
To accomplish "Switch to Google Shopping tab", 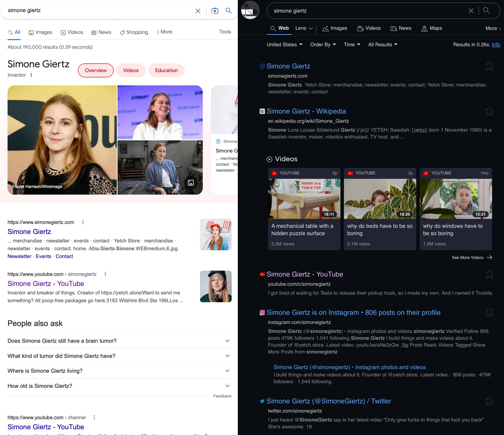I will (134, 32).
